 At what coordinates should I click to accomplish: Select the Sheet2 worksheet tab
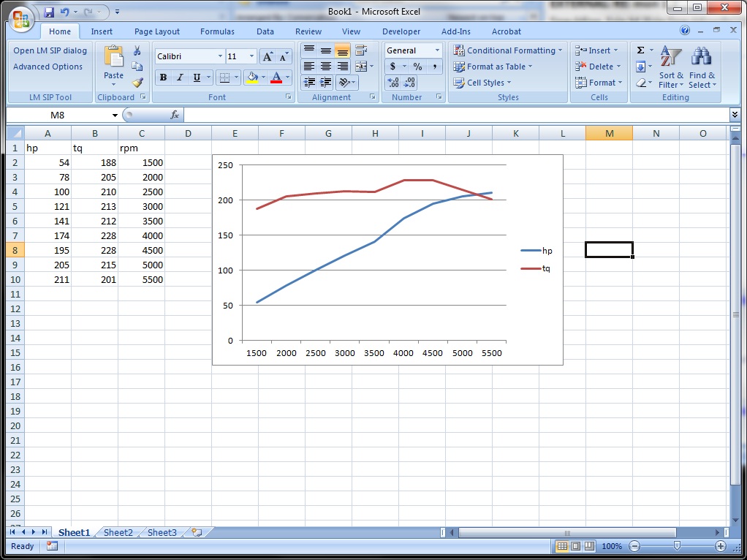click(118, 533)
